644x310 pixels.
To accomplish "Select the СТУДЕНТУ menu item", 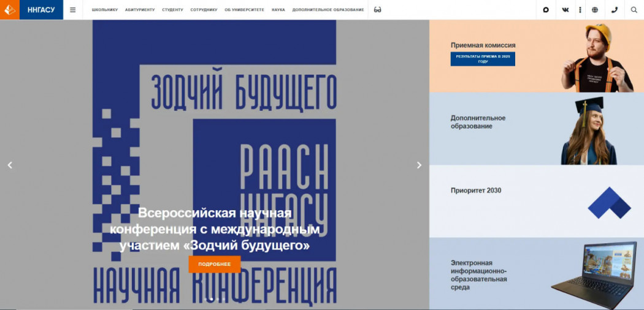I will (172, 10).
